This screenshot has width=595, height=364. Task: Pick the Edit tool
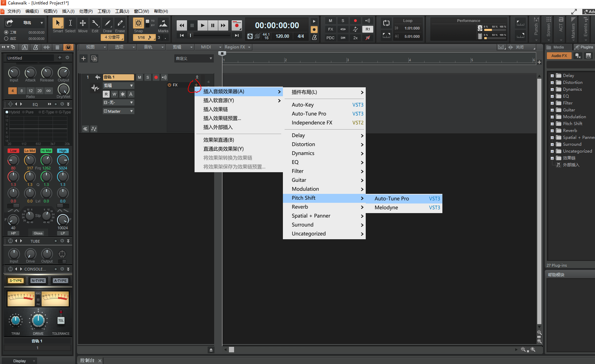click(95, 23)
